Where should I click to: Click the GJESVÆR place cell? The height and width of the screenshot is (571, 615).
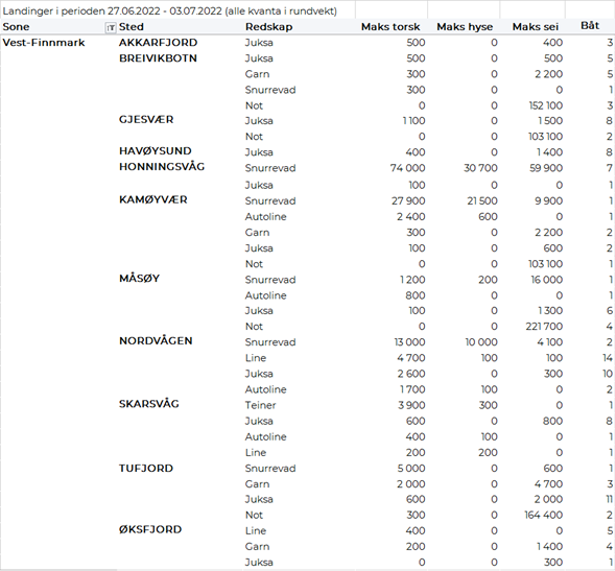(x=146, y=120)
